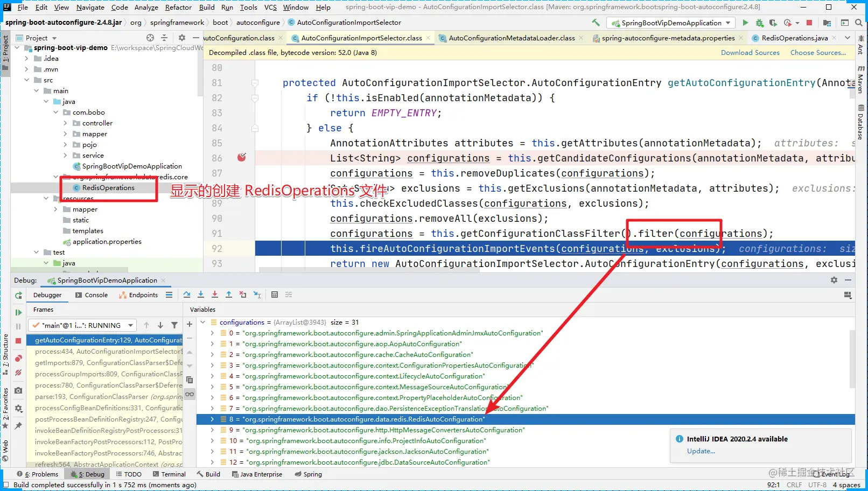Toggle mute breakpoints in Debug side toolbar
The image size is (868, 491).
pyautogui.click(x=18, y=373)
